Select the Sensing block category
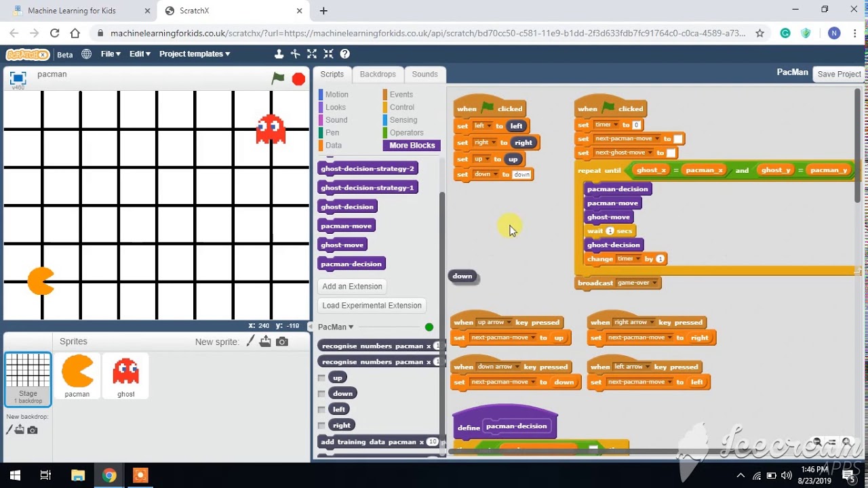This screenshot has height=488, width=868. click(x=403, y=120)
